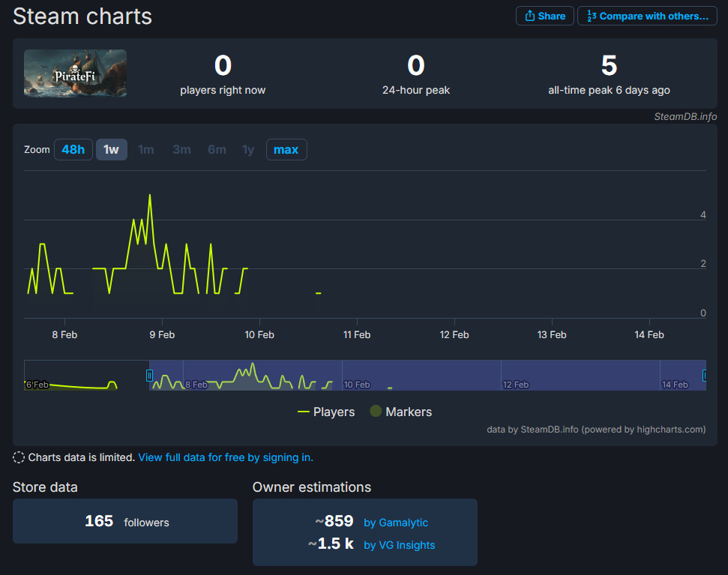Click the Share arrow icon
The height and width of the screenshot is (575, 728).
click(529, 16)
